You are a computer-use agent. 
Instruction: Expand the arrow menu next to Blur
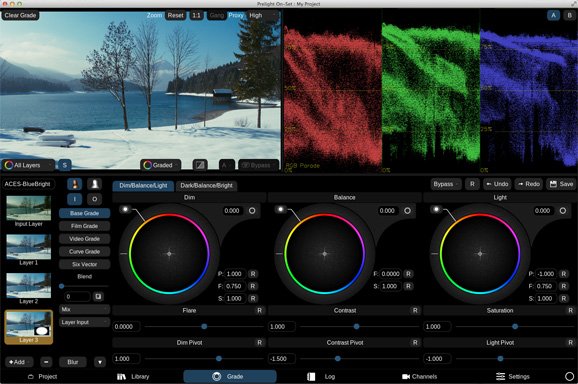coord(100,362)
